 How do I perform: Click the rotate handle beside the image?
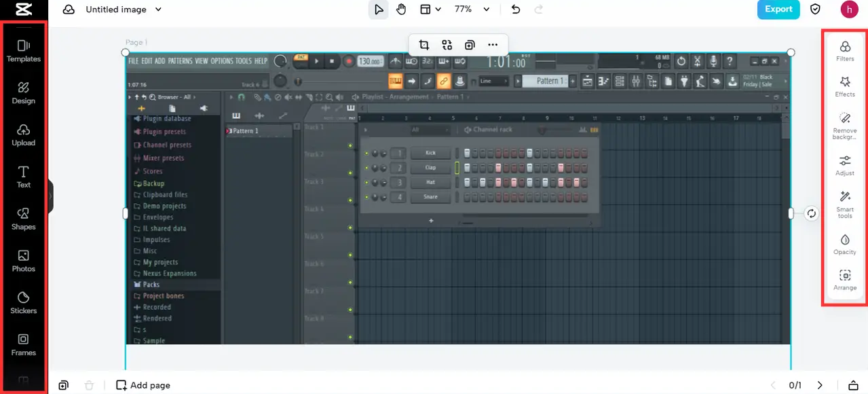click(812, 213)
